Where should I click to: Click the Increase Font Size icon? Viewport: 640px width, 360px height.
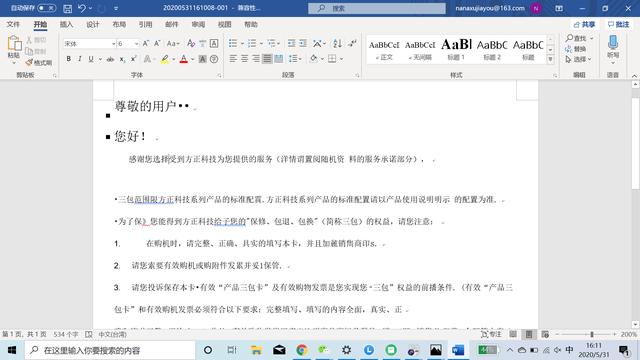(146, 44)
